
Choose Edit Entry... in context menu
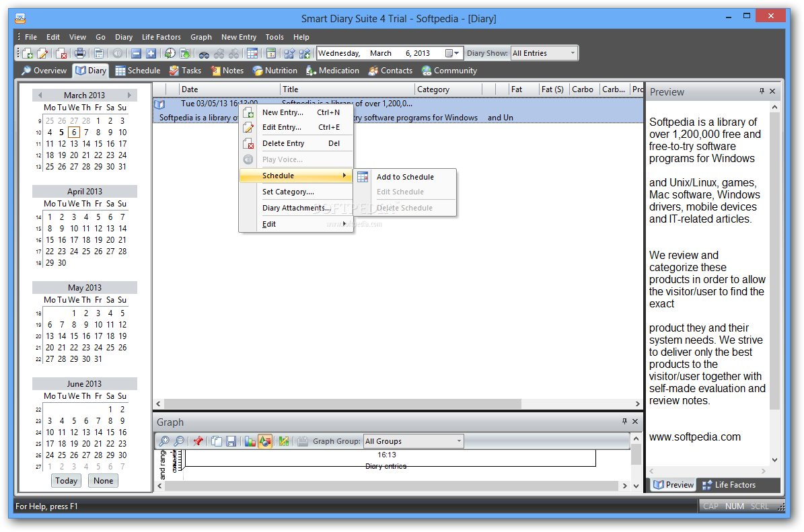tap(297, 127)
